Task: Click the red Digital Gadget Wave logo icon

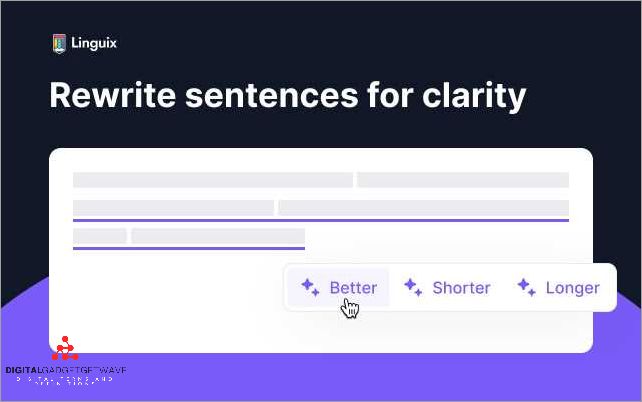Action: (66, 349)
